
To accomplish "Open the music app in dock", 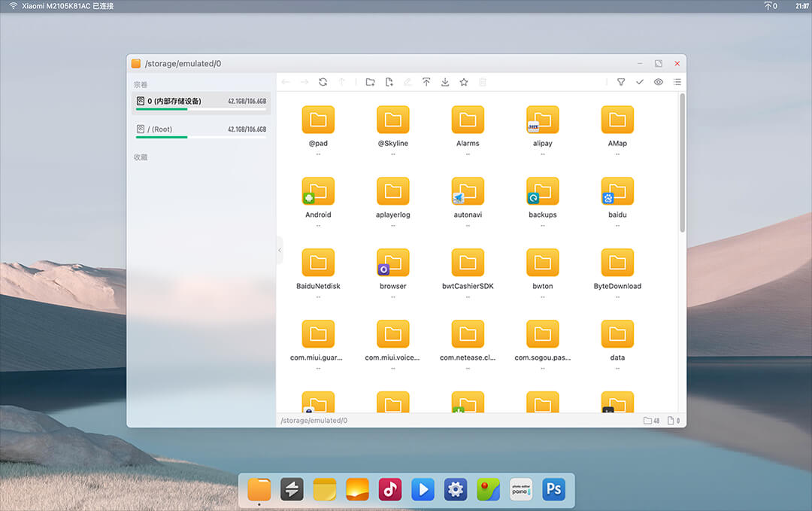I will coord(390,489).
